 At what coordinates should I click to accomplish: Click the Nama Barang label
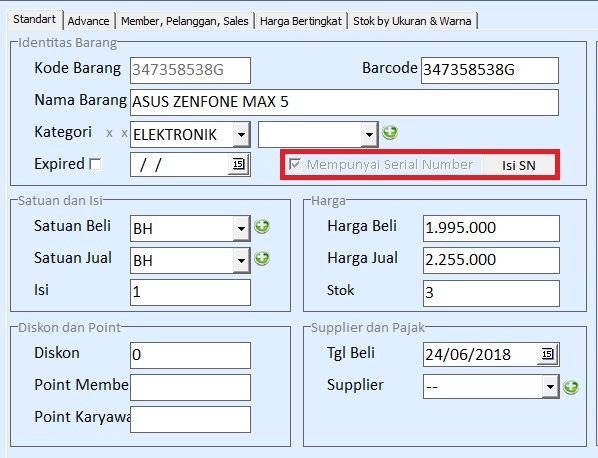point(80,100)
